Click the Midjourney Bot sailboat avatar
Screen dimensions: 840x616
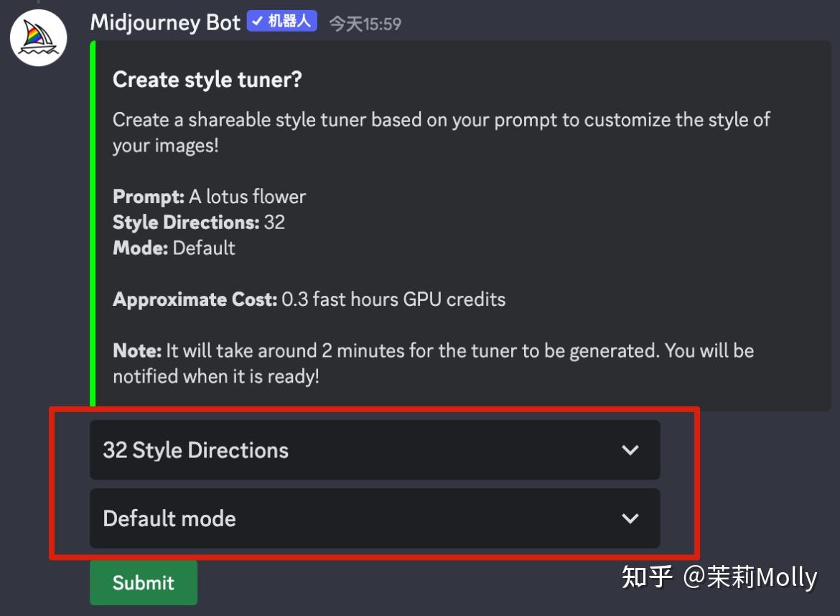[38, 38]
